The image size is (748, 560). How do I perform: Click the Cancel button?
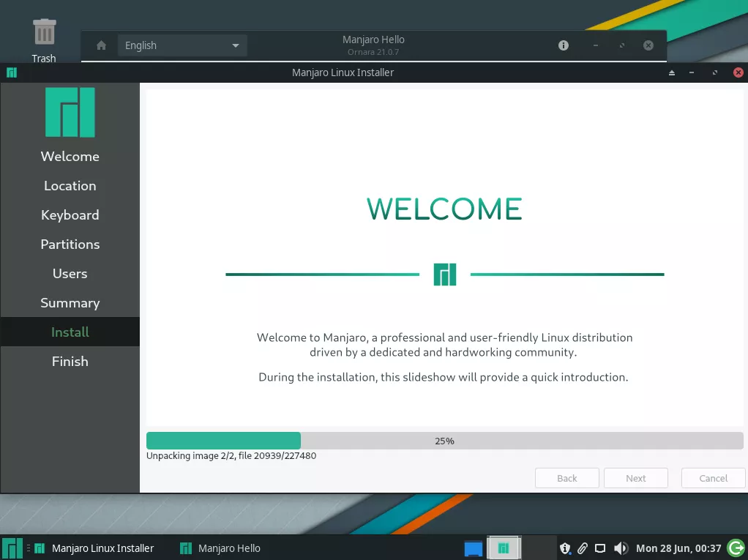(713, 478)
